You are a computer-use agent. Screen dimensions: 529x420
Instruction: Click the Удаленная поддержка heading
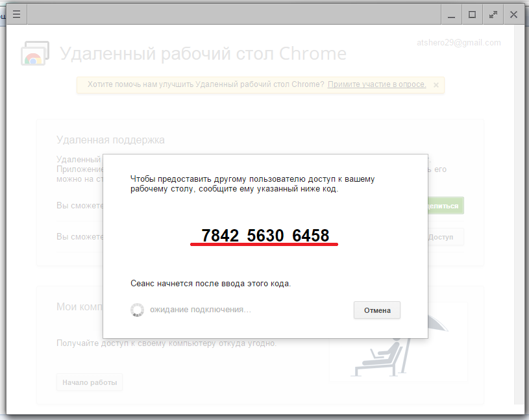(110, 140)
